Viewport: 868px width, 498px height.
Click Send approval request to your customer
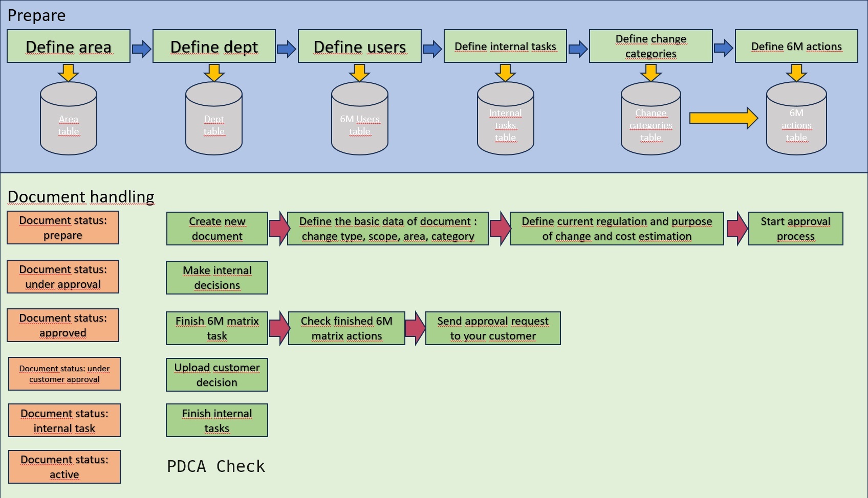click(x=493, y=328)
